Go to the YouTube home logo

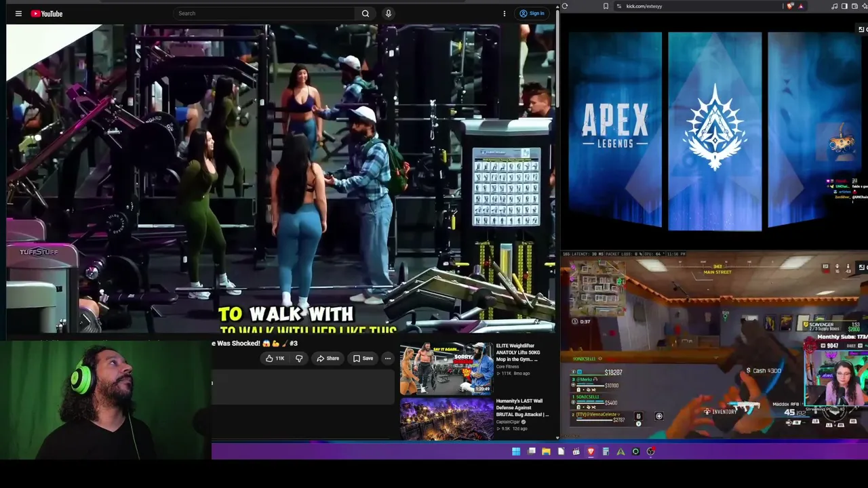tap(47, 14)
